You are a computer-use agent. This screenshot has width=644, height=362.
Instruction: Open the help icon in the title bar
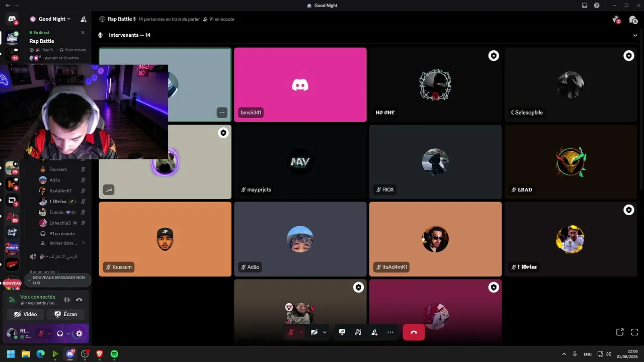[597, 6]
